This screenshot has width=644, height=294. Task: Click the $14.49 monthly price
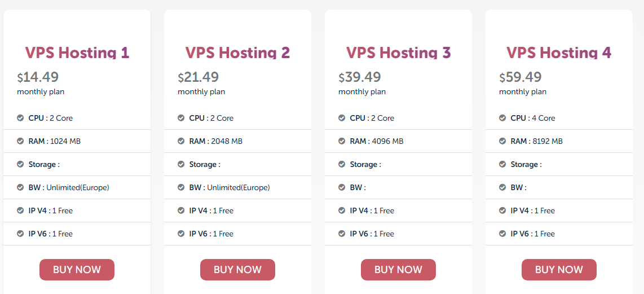(38, 77)
